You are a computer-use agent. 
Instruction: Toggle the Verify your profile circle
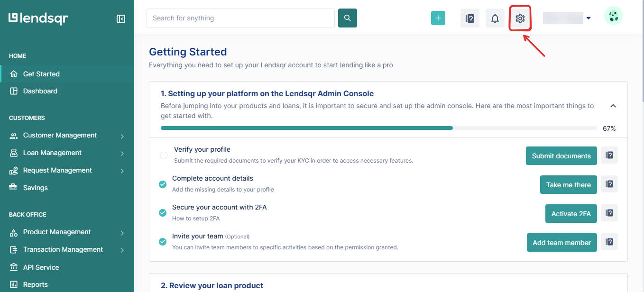coord(164,155)
